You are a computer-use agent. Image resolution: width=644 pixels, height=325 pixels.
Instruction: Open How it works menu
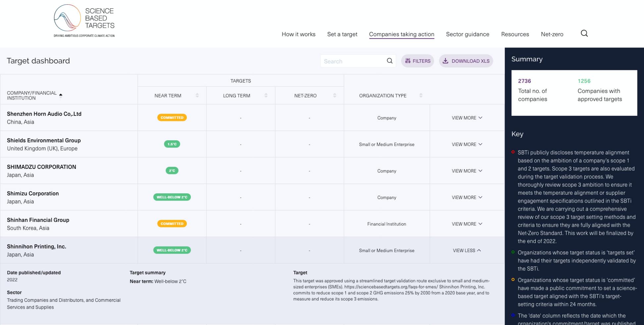tap(298, 34)
